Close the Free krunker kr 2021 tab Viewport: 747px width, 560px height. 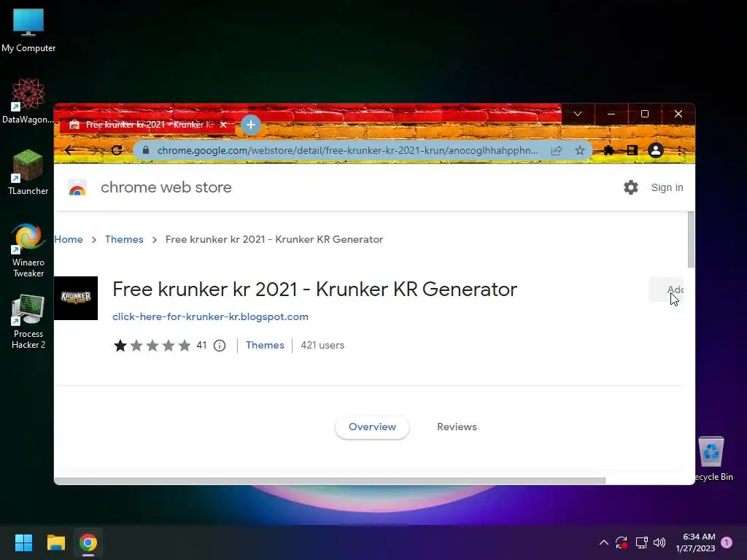223,125
